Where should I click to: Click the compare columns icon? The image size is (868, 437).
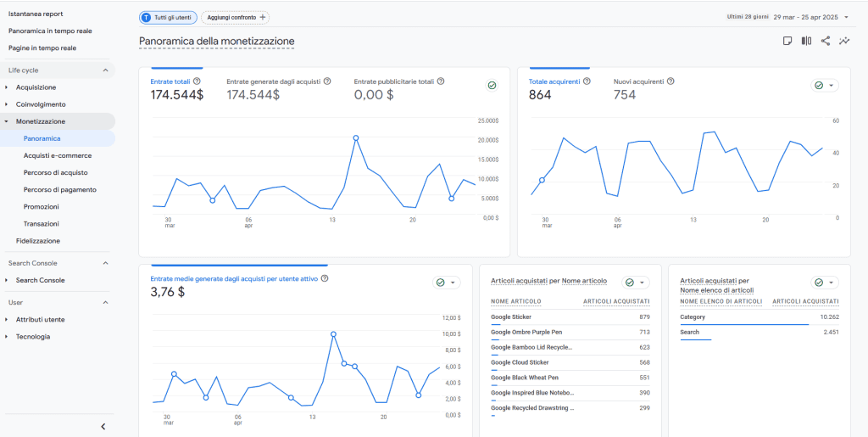(x=806, y=41)
